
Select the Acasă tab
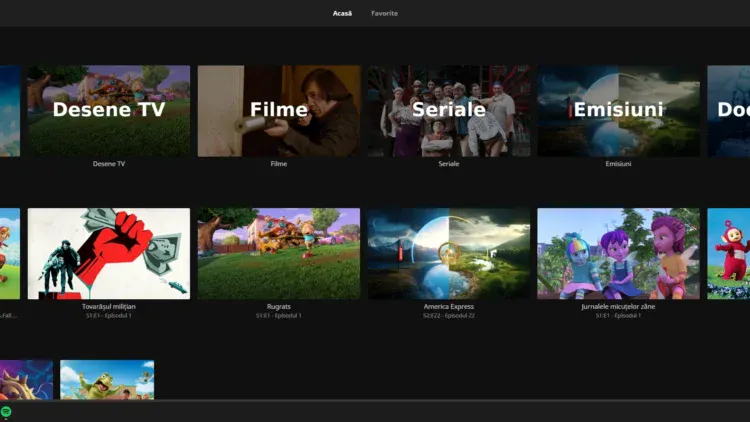tap(342, 14)
